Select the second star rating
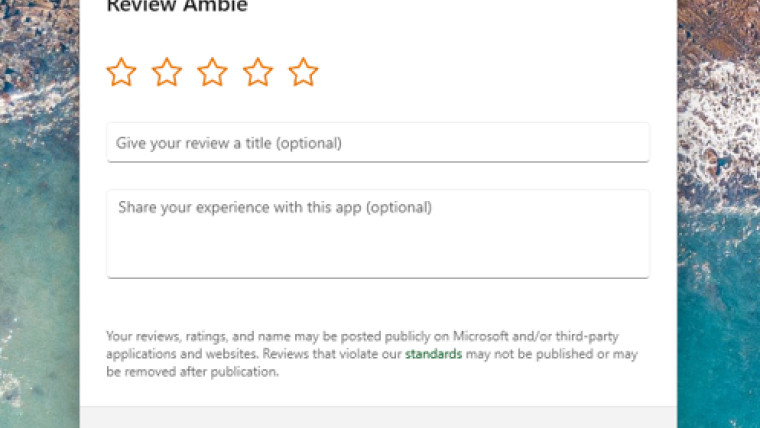Screen dimensions: 760x428 click(x=167, y=72)
